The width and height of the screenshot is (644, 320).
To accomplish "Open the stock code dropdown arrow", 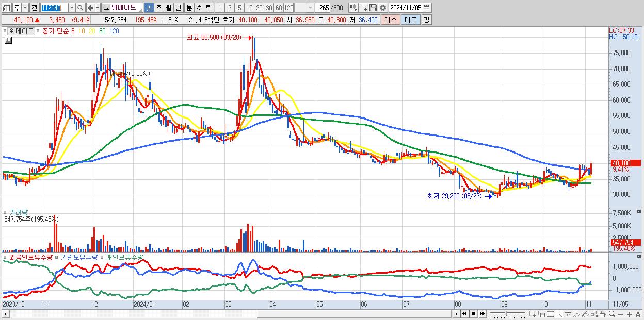I will (x=72, y=8).
